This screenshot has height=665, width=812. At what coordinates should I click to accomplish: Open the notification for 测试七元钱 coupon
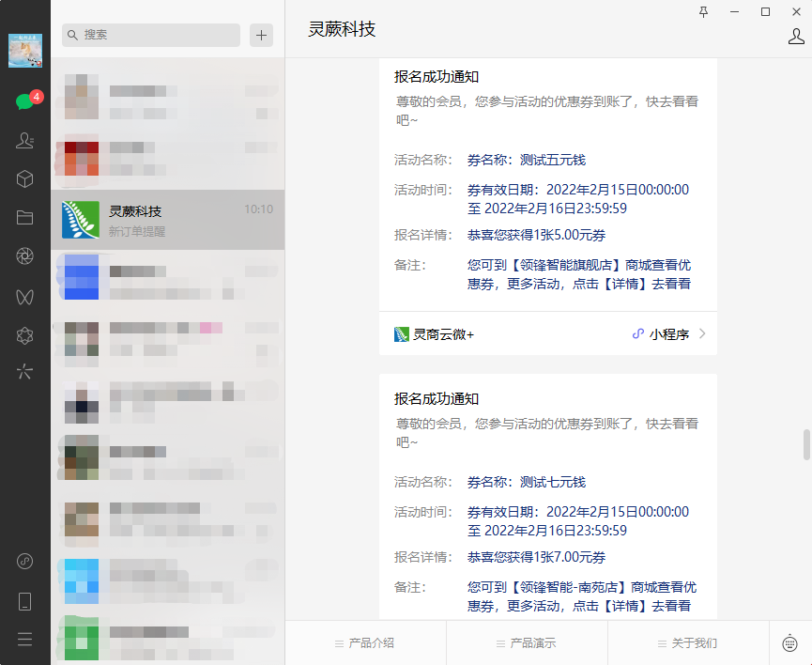click(x=548, y=497)
